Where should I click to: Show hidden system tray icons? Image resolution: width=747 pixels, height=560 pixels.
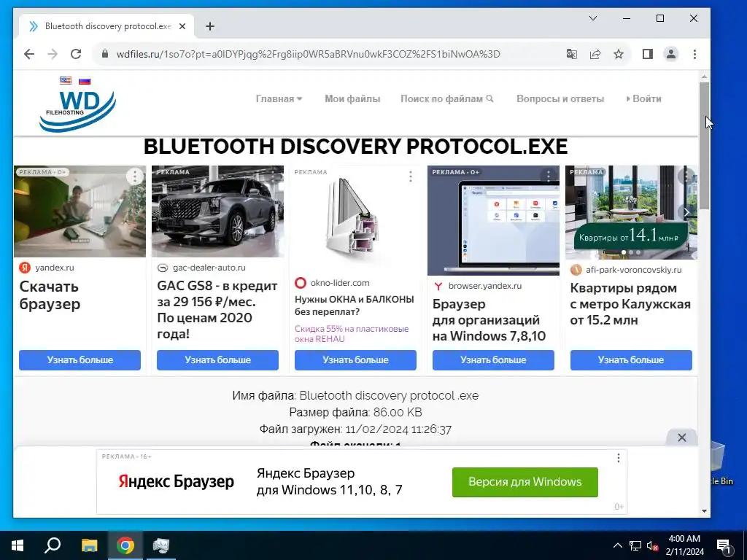(x=617, y=545)
